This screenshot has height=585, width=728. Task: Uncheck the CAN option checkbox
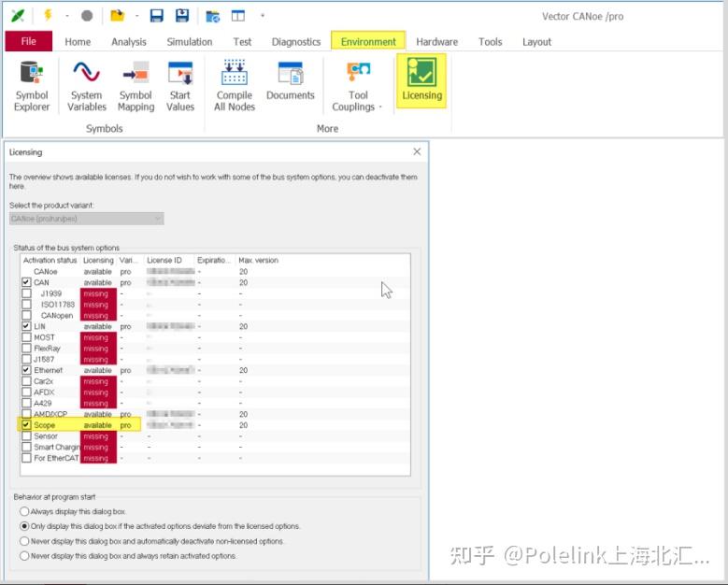tap(26, 282)
